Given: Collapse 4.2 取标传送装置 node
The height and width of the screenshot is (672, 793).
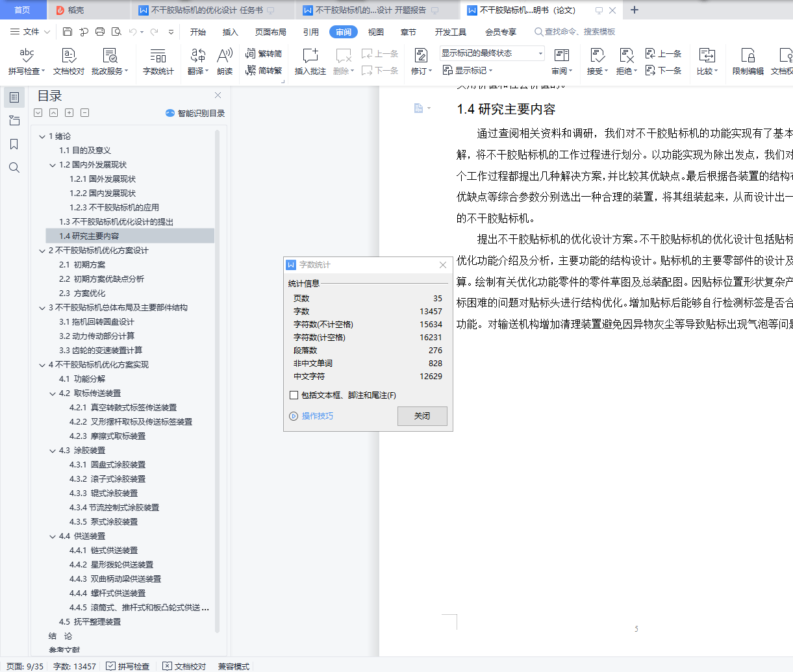Looking at the screenshot, I should 53,393.
